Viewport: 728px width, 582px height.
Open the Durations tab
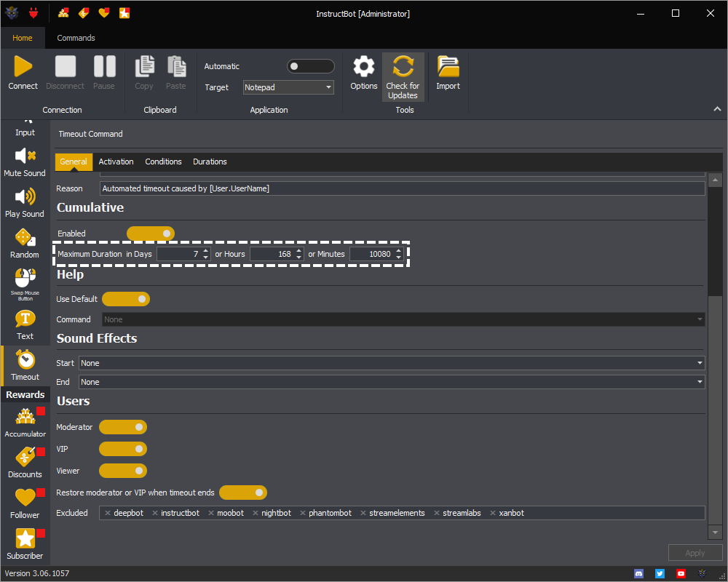(x=210, y=162)
